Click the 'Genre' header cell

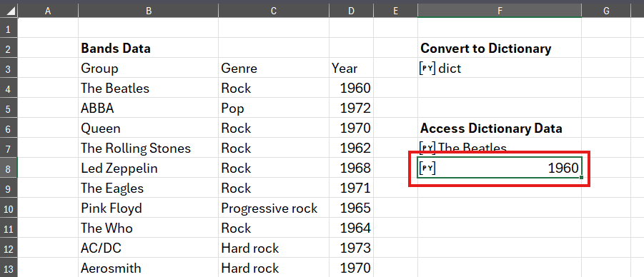tap(274, 68)
